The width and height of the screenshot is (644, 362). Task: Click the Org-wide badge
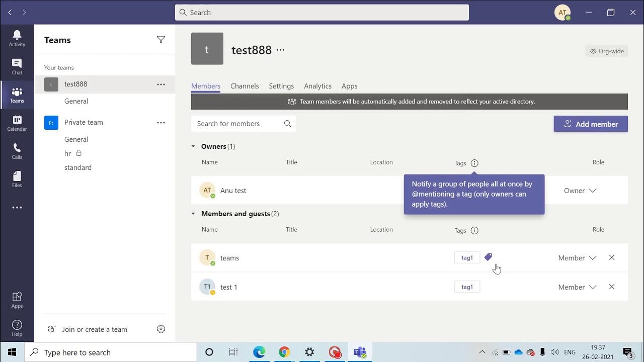click(x=607, y=51)
